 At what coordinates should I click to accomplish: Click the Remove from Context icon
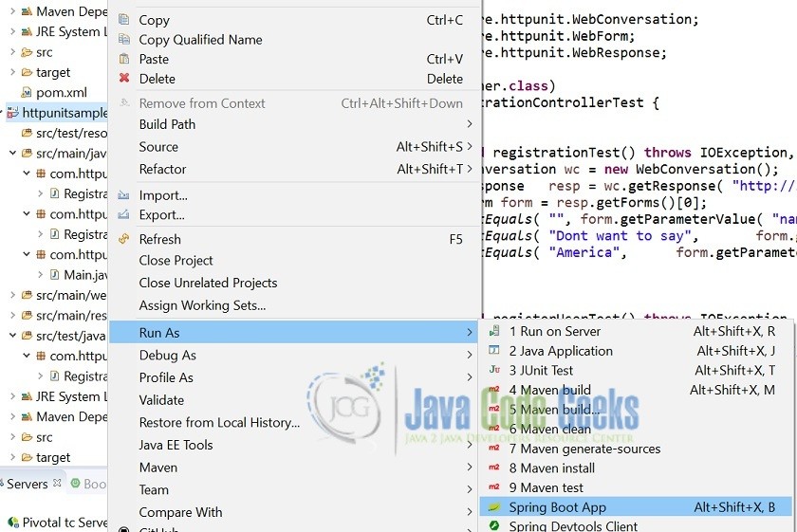pyautogui.click(x=123, y=102)
